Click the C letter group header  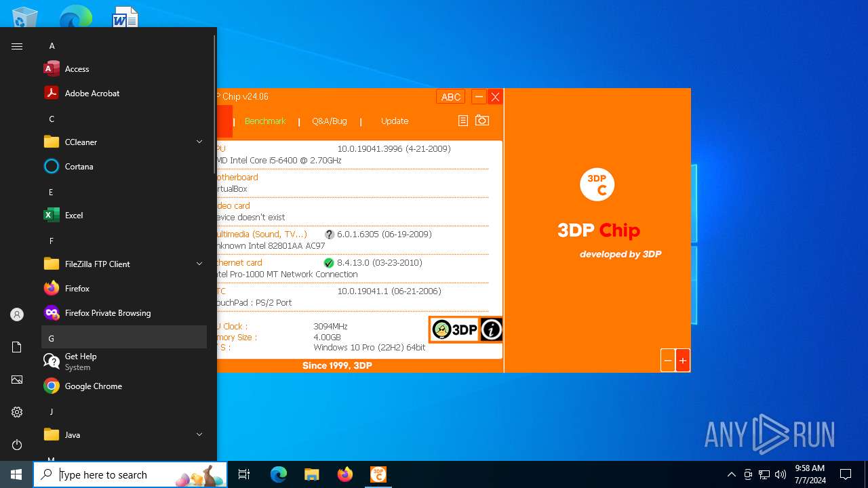click(124, 119)
